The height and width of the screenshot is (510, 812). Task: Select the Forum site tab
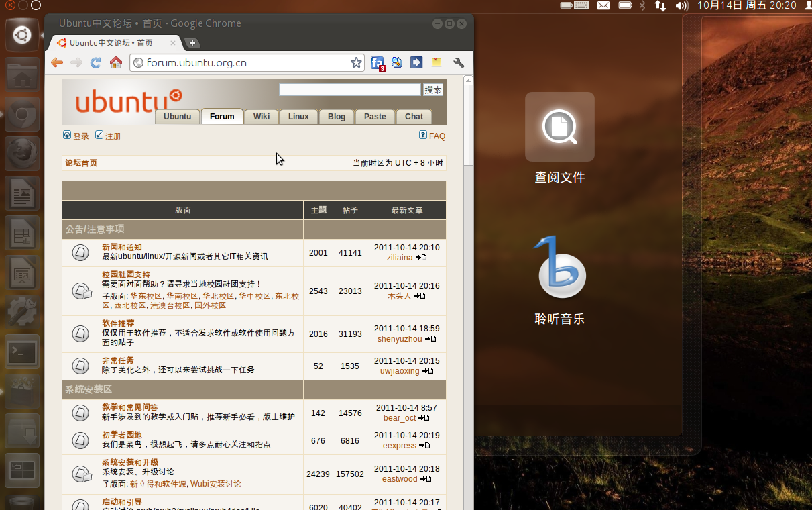[222, 117]
